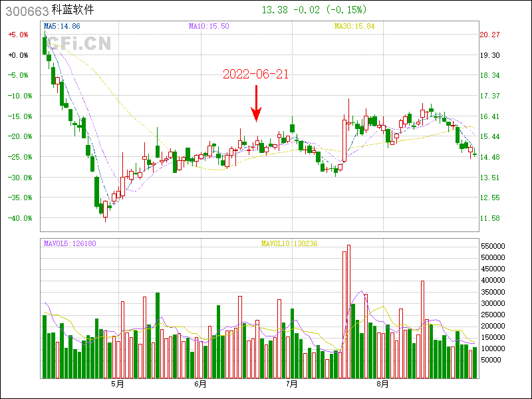Viewport: 532px width, 399px height.
Task: Click the MA5:14.86 indicator label
Action: (x=62, y=26)
